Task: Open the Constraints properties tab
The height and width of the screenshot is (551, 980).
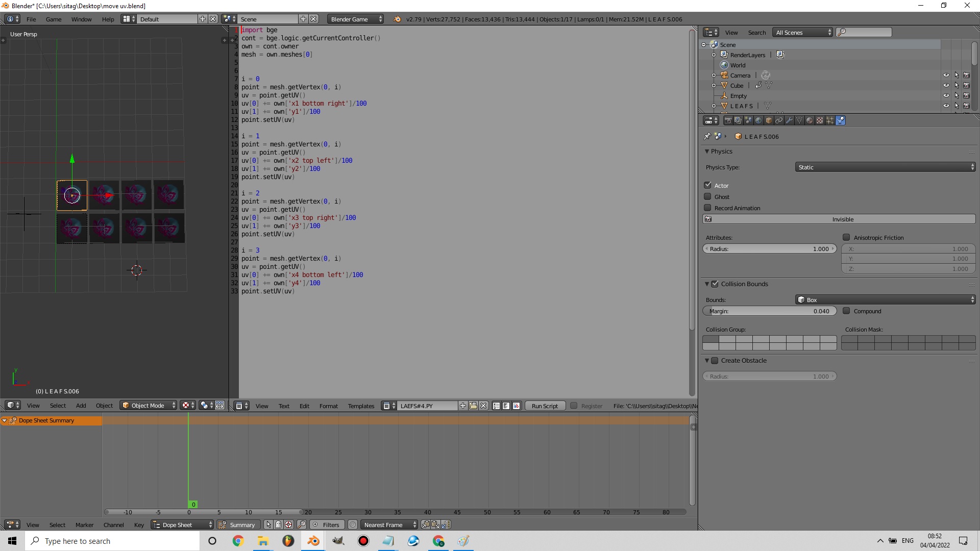Action: [779, 120]
